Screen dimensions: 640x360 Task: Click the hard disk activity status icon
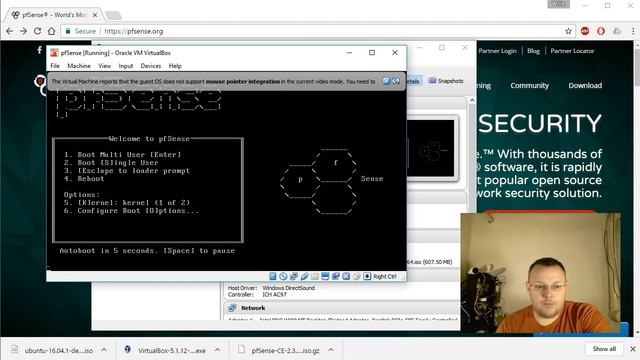pos(273,276)
